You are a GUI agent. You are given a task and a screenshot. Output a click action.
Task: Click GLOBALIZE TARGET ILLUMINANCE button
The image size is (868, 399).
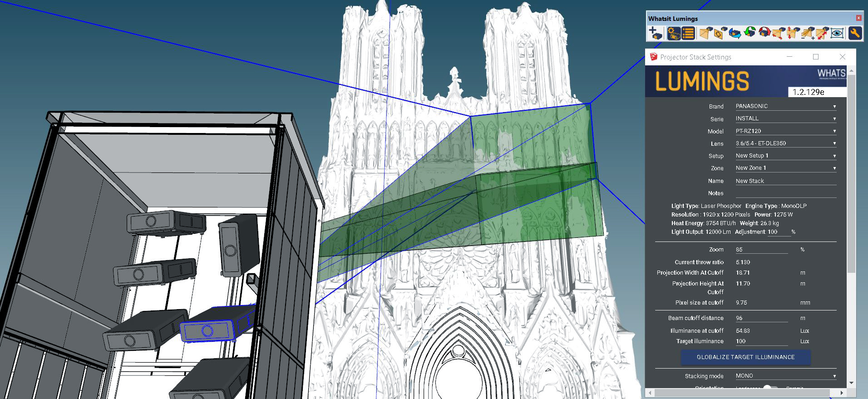click(x=745, y=357)
